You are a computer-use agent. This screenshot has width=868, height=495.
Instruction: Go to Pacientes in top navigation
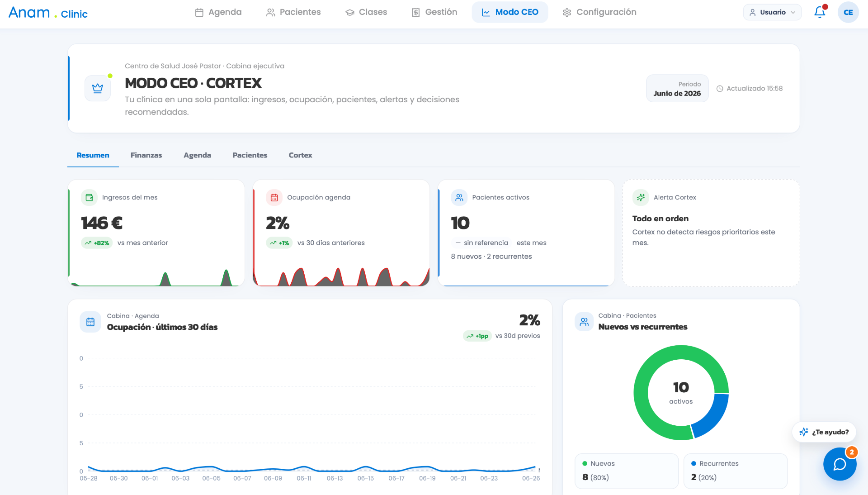293,12
